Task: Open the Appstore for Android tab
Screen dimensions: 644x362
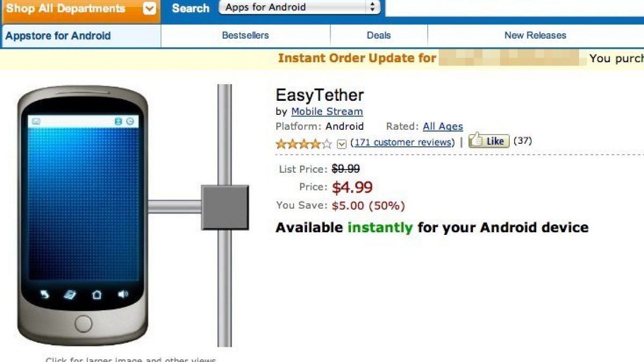Action: [58, 36]
